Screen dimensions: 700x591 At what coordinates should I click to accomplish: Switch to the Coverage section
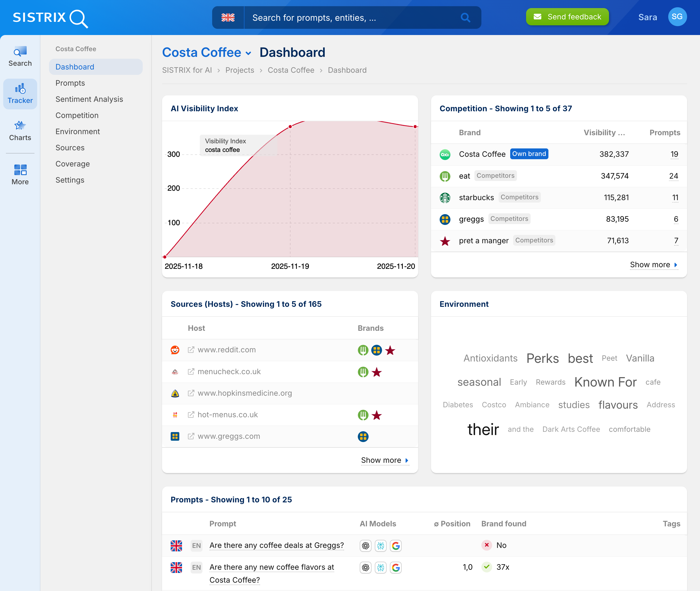[x=73, y=164]
